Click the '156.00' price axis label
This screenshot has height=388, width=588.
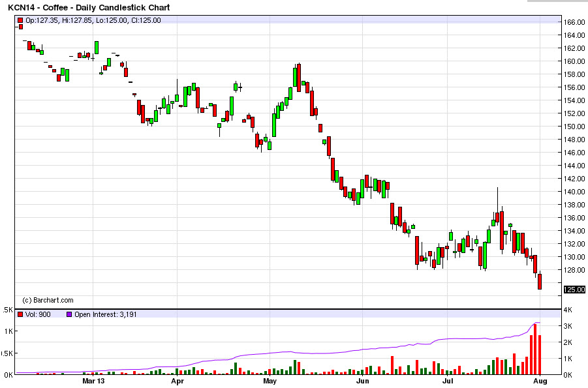(574, 87)
